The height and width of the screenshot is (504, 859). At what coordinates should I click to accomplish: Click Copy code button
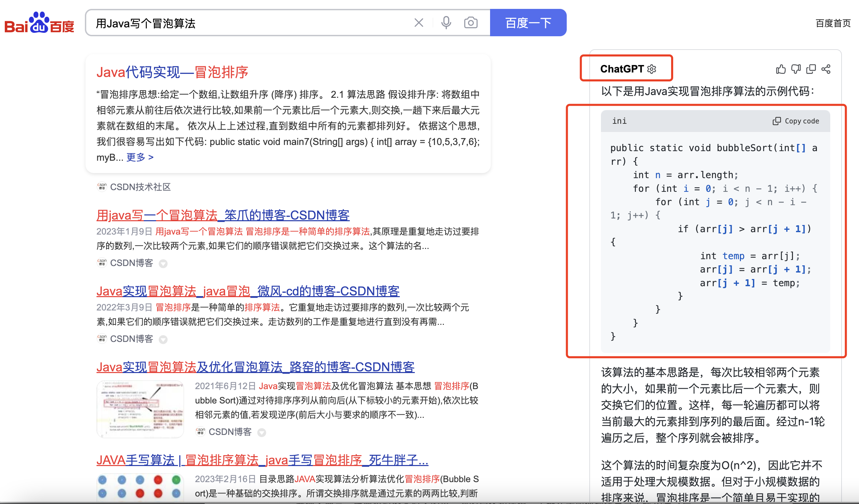(796, 121)
